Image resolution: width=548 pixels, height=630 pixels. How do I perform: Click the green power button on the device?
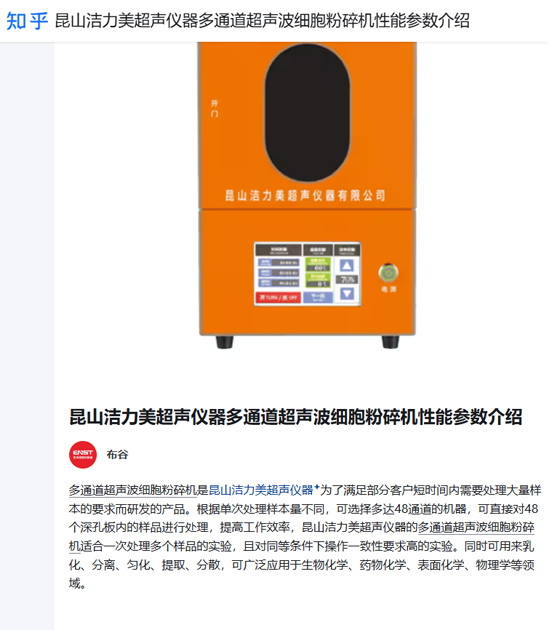[x=388, y=274]
